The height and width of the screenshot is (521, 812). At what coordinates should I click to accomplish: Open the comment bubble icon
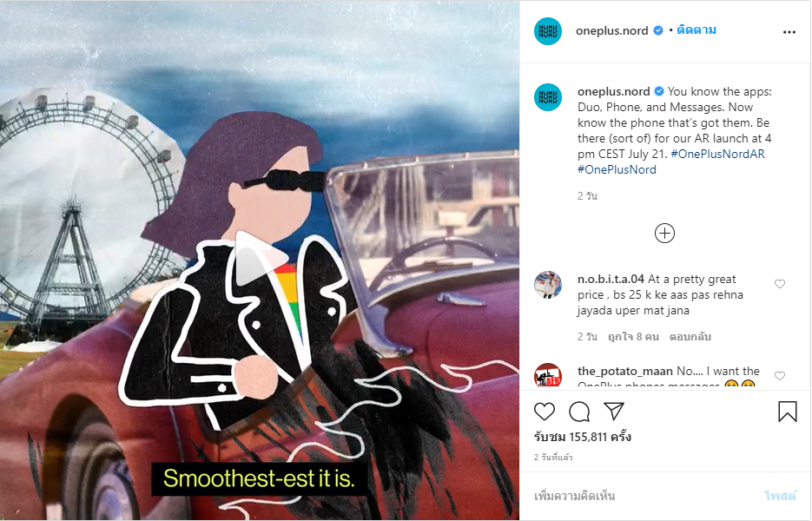[579, 412]
